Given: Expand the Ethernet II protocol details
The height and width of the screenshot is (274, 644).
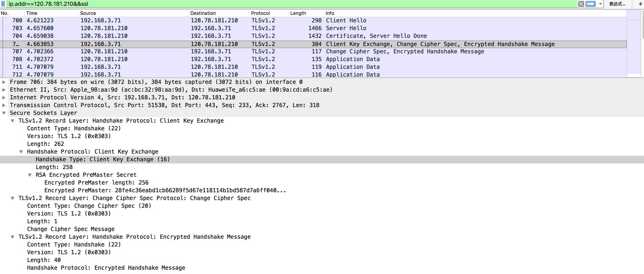Looking at the screenshot, I should click(x=4, y=90).
